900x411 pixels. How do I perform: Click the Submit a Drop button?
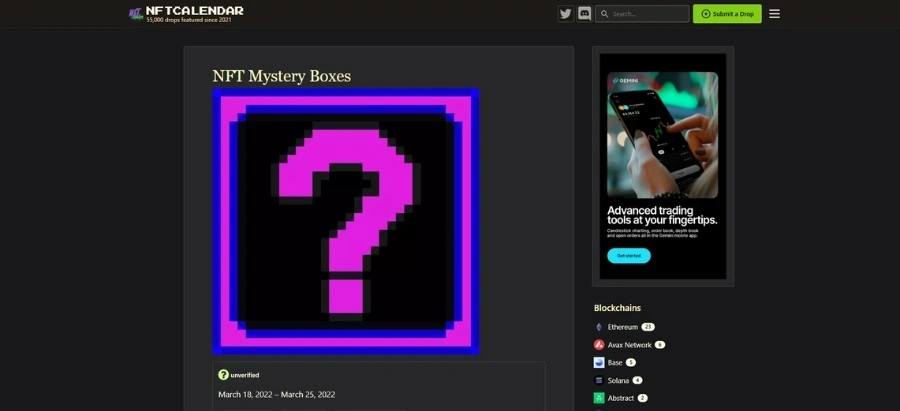click(x=727, y=14)
